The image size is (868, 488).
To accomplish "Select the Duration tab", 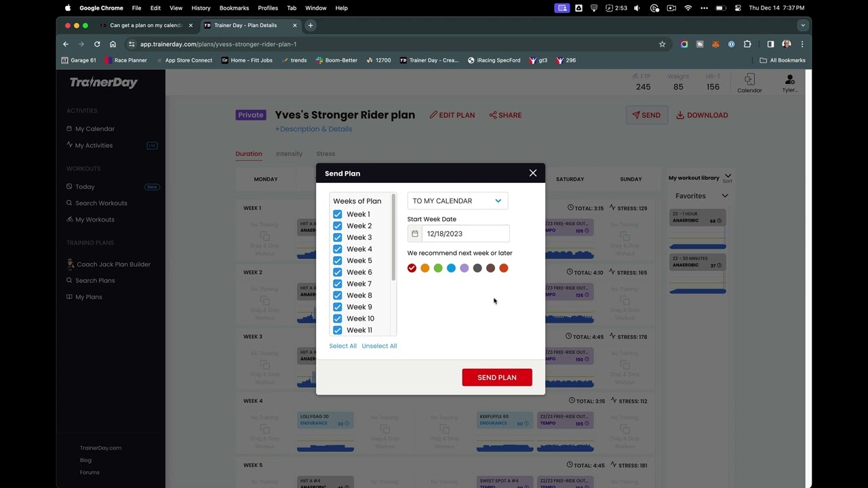I will (249, 154).
